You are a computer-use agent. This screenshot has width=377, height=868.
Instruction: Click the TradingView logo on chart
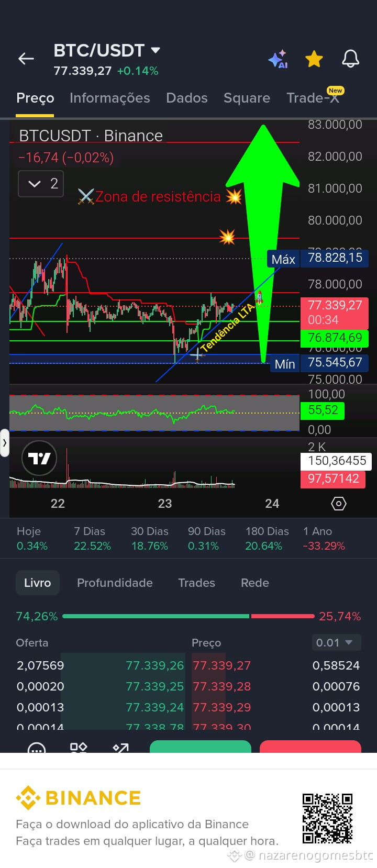click(39, 459)
